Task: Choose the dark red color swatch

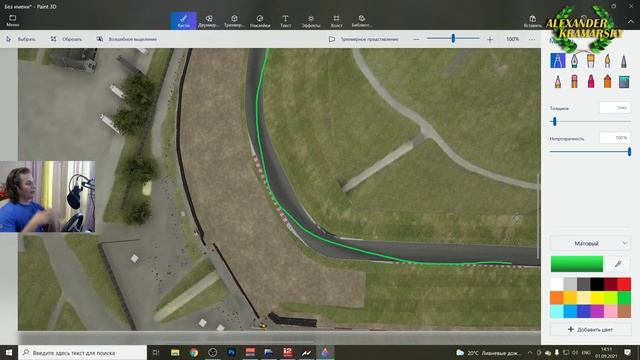Action: (611, 284)
